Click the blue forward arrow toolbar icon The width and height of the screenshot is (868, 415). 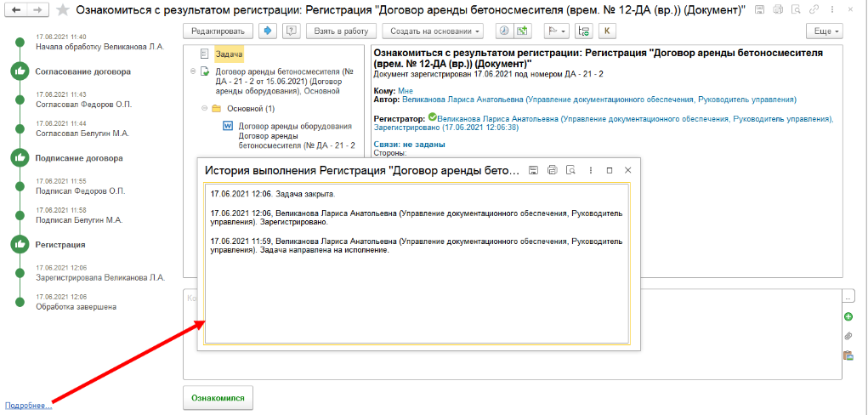pos(268,31)
